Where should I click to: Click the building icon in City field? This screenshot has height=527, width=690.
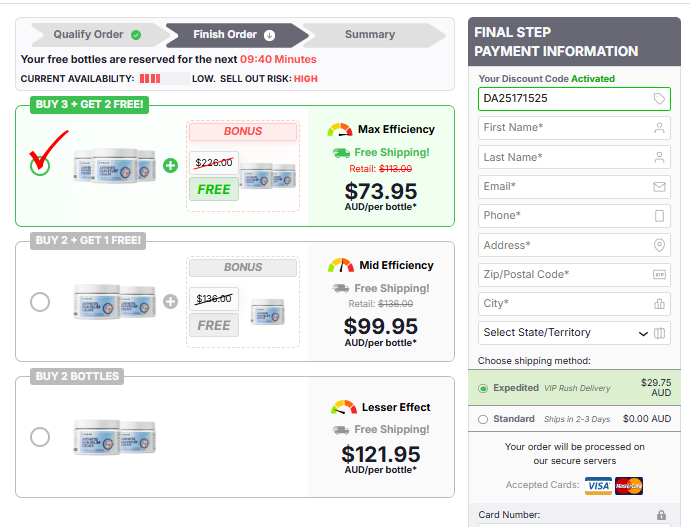point(659,304)
